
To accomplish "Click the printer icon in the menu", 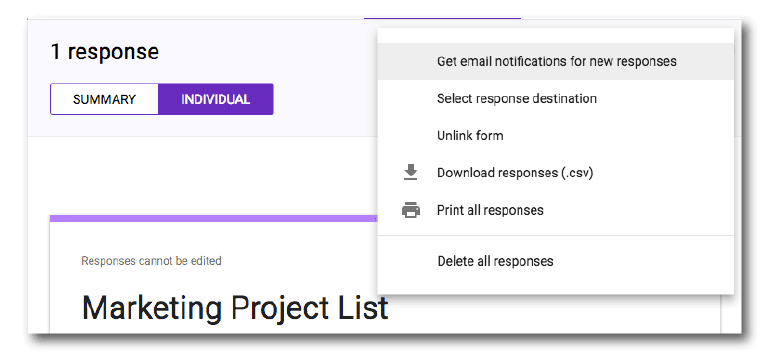I will [x=411, y=210].
